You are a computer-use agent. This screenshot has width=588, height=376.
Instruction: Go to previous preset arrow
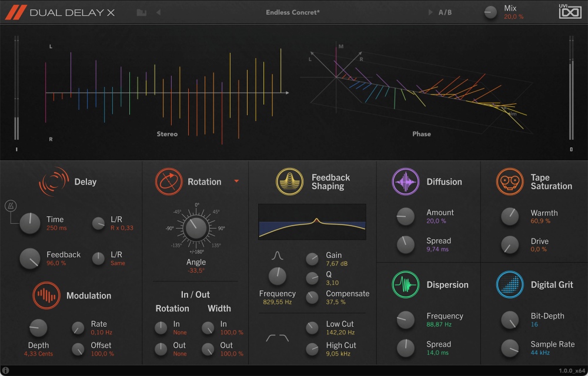tap(159, 12)
